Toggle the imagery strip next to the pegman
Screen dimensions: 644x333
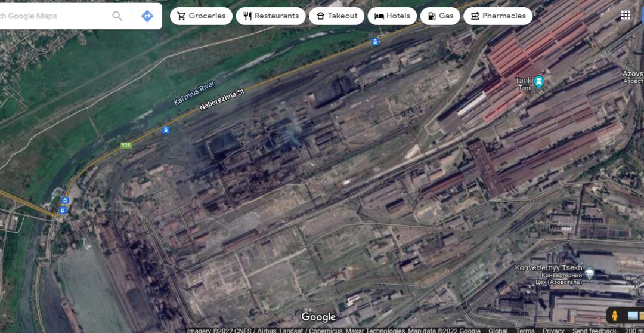[x=636, y=316]
